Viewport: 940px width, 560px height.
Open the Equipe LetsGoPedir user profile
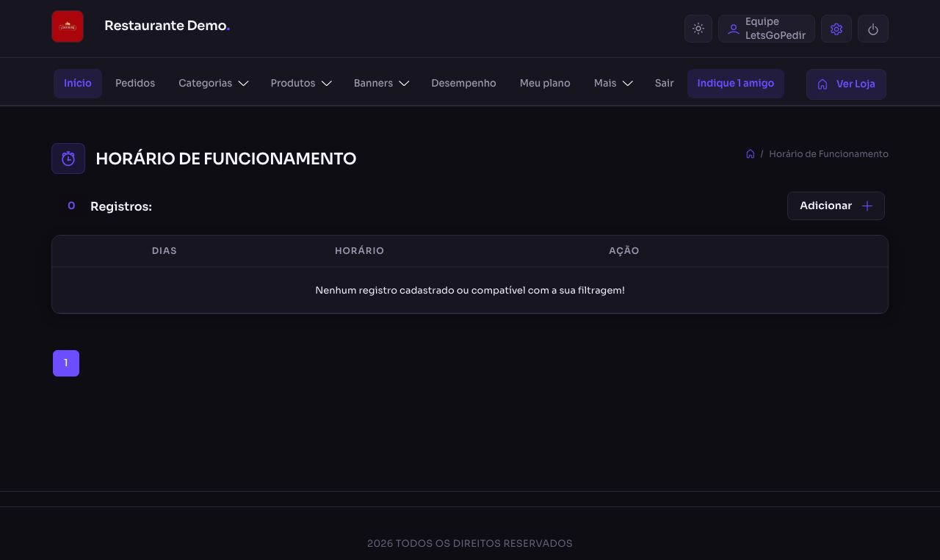click(x=767, y=29)
